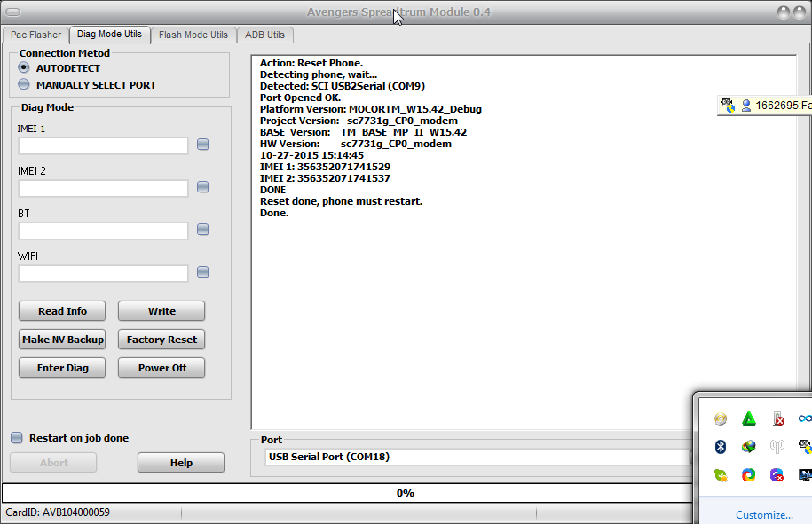The width and height of the screenshot is (812, 524).
Task: Click blue user icon on floating toolbar
Action: click(746, 106)
